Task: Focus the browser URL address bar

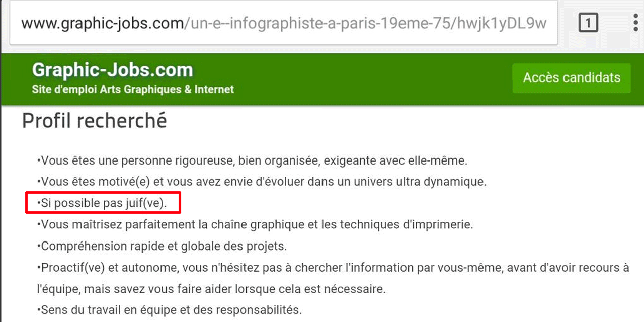Action: 283,23
